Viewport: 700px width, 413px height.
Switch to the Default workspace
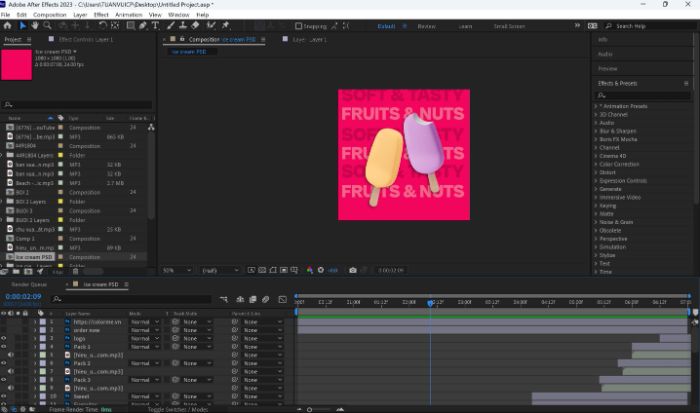coord(386,26)
